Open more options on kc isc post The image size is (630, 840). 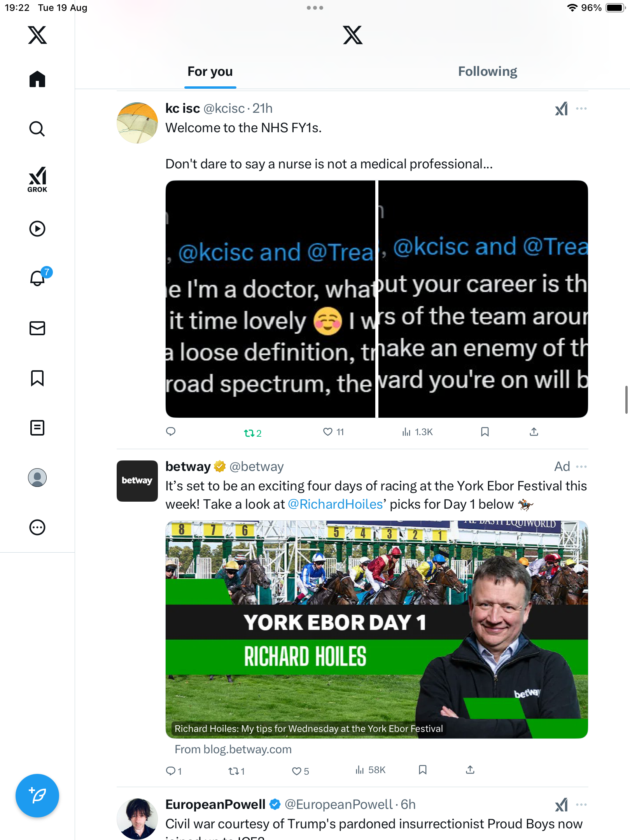(x=581, y=108)
